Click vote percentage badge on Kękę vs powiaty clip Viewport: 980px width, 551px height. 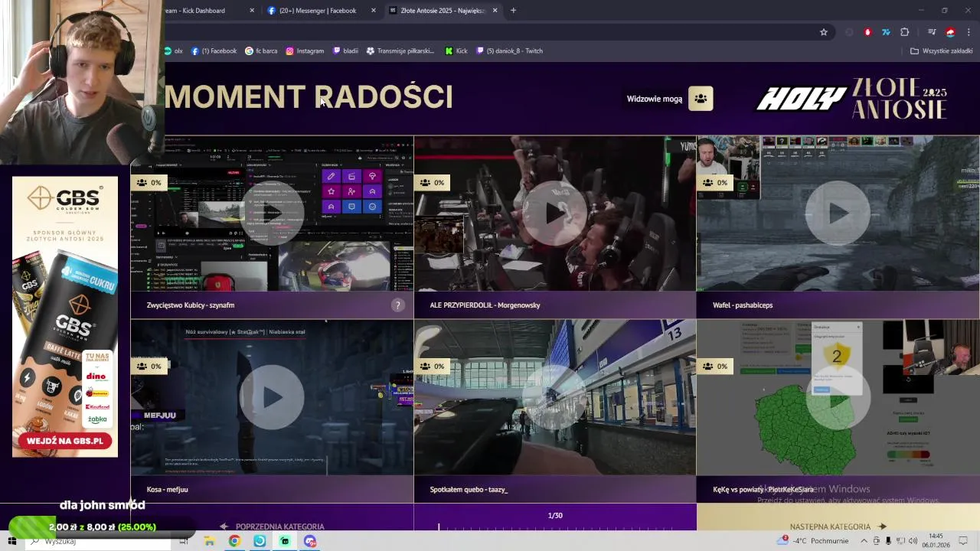[715, 367]
